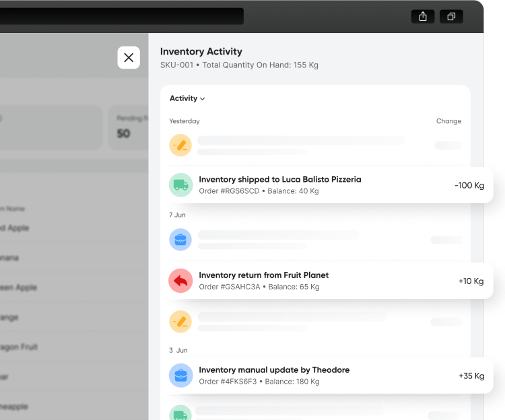Click blue briefcase icon under 7 Jun

[x=180, y=240]
